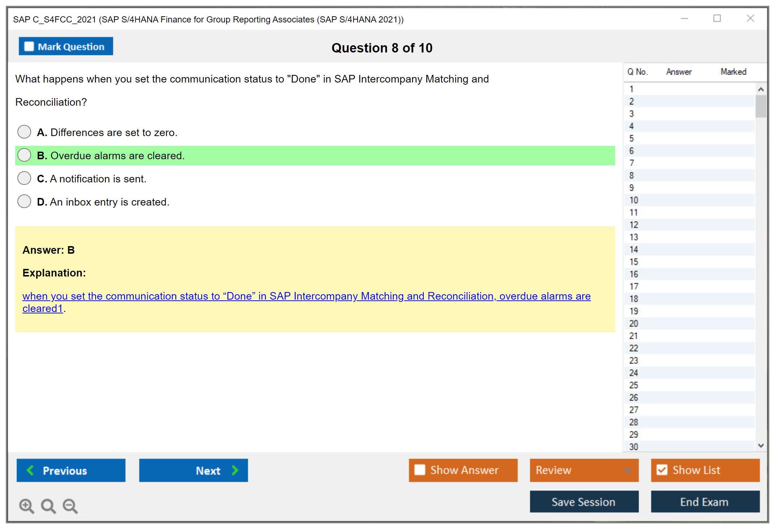
Task: Choose option D radio button
Action: point(24,201)
